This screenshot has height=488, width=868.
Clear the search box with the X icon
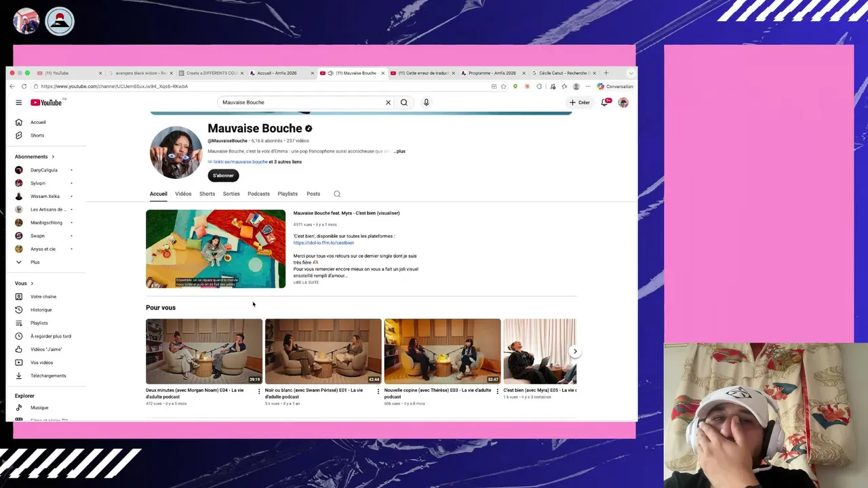pyautogui.click(x=388, y=102)
